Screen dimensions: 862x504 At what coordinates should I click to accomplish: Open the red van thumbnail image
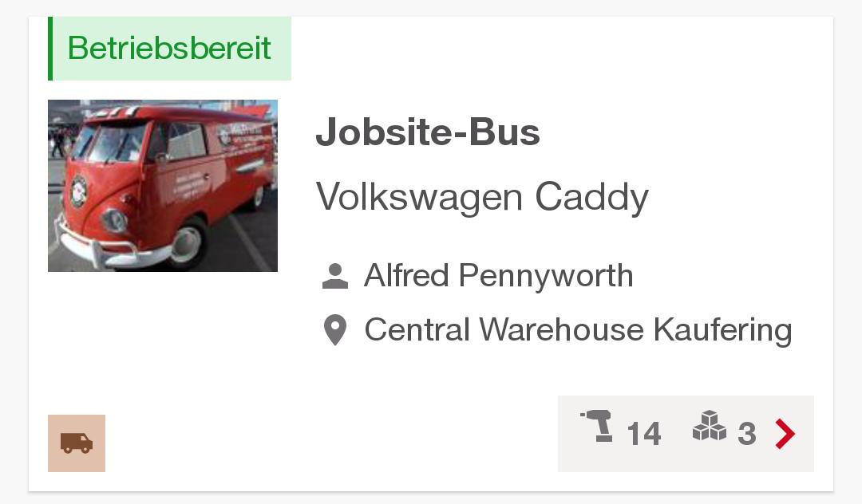[x=163, y=185]
